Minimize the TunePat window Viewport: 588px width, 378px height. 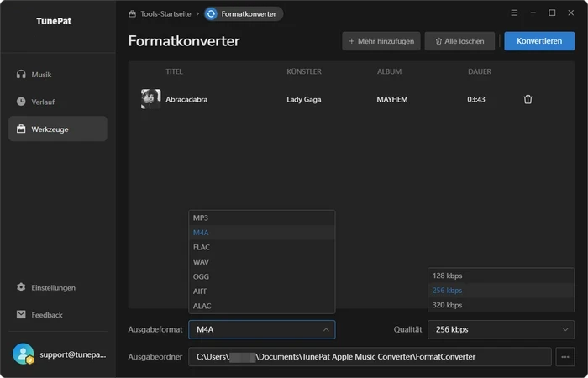pos(533,13)
